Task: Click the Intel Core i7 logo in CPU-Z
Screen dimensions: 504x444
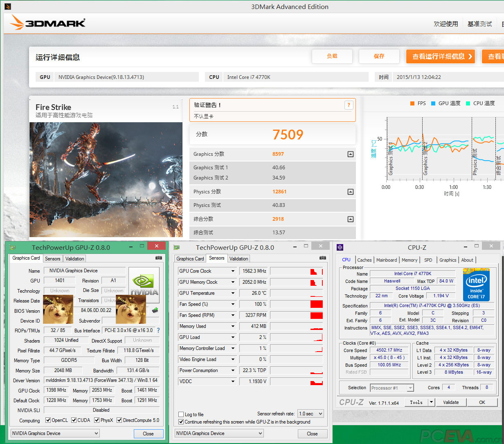Action: coord(476,285)
